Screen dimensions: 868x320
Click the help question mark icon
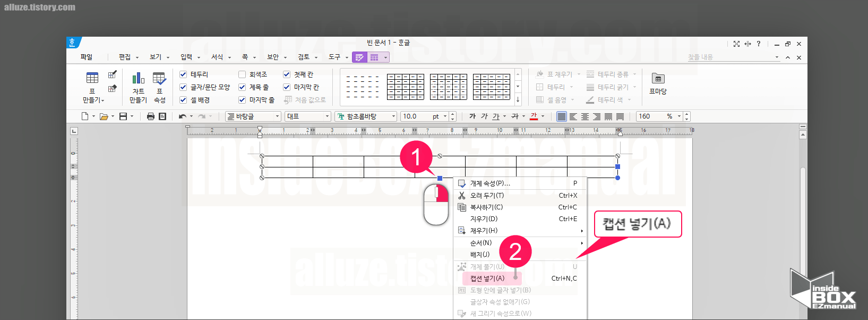759,44
